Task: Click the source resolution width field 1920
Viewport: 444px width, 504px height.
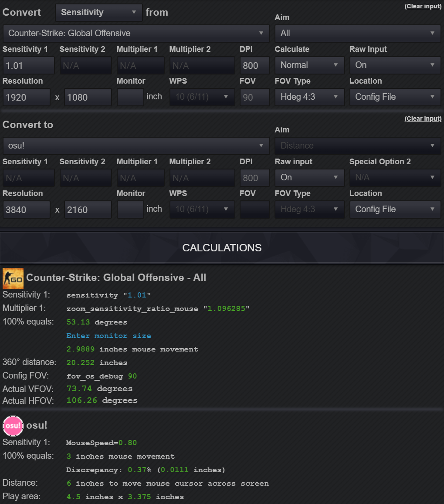Action: point(27,98)
